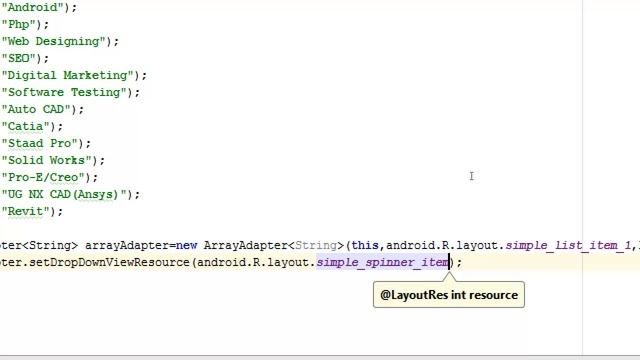Click the "Android" string literal

click(32, 7)
